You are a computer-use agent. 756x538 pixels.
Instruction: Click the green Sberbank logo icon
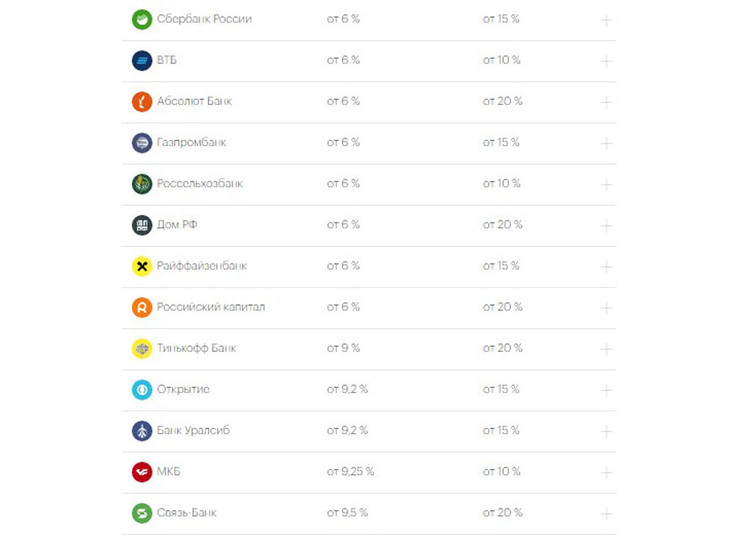pyautogui.click(x=142, y=19)
